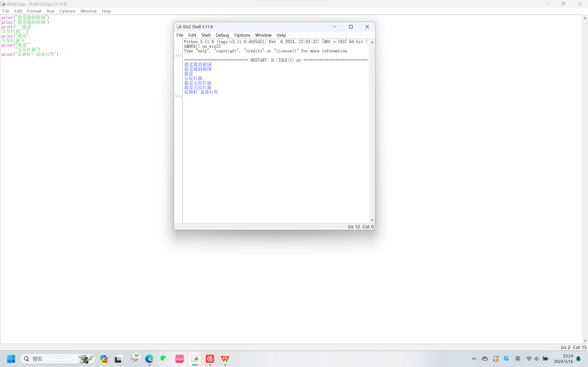Open the Wi-Fi network tray icon
This screenshot has height=367, width=588.
pyautogui.click(x=529, y=359)
